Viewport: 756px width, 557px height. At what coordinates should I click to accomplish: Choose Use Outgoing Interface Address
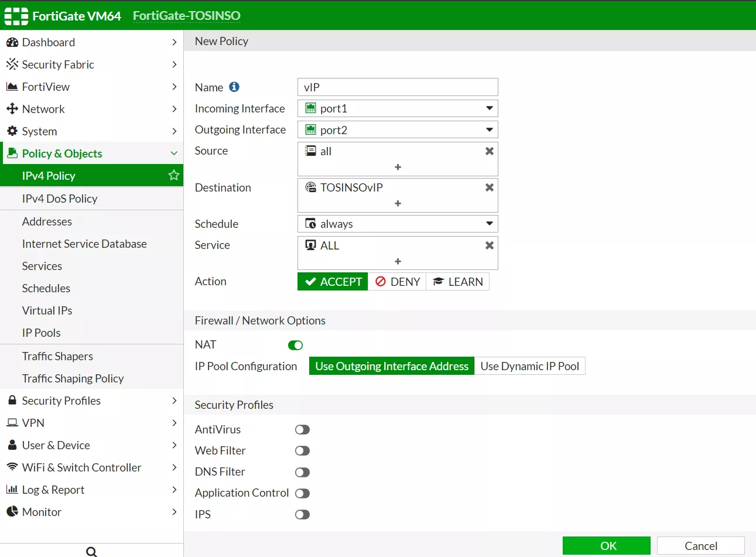point(392,366)
